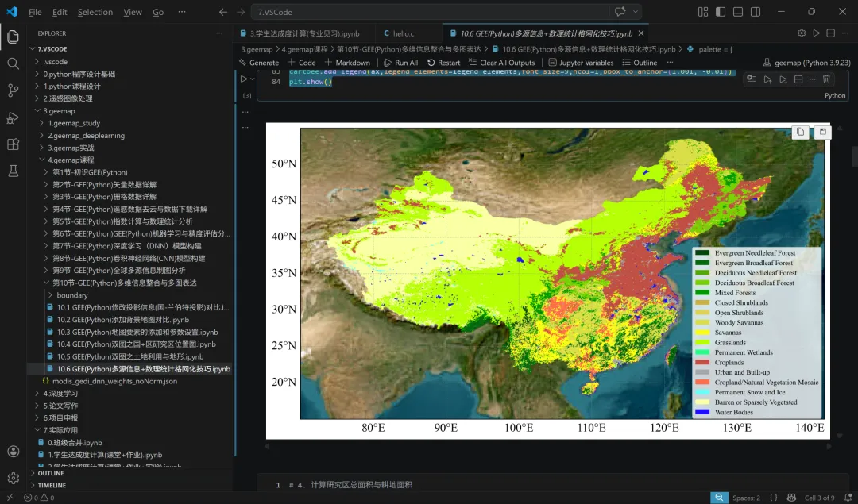Click the Grasslands legend swatch
The height and width of the screenshot is (504, 858).
click(702, 342)
